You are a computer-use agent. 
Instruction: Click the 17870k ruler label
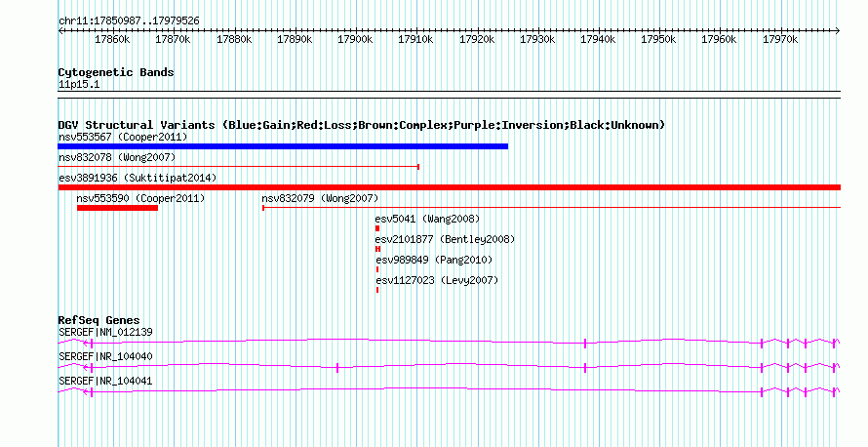pyautogui.click(x=173, y=40)
